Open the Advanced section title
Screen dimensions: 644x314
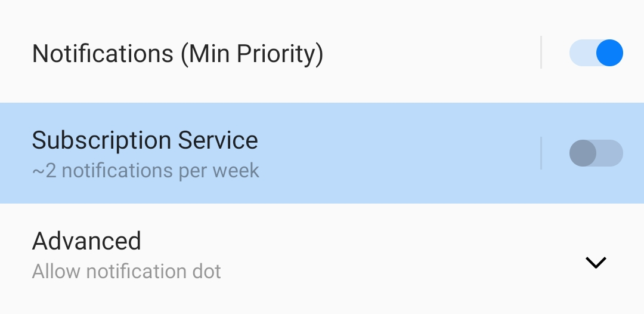86,241
